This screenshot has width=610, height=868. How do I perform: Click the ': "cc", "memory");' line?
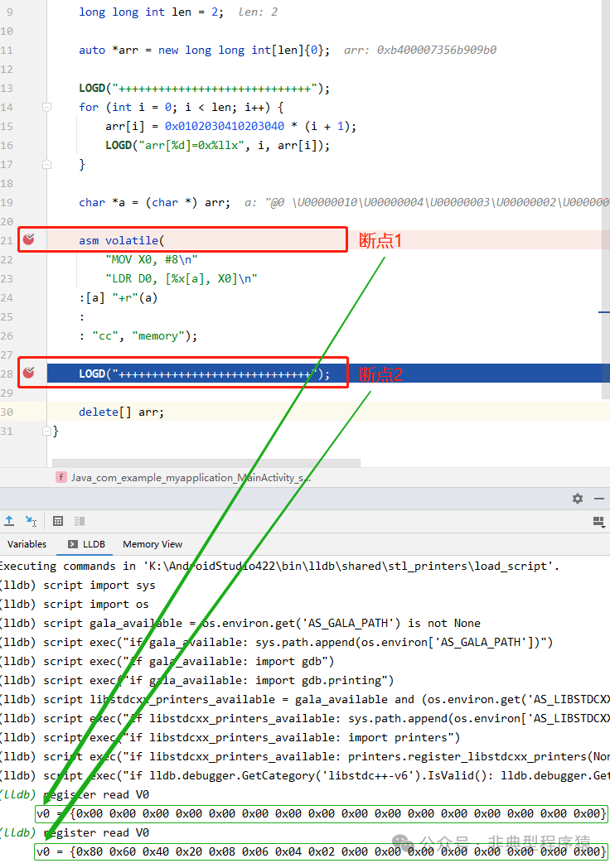coord(138,336)
